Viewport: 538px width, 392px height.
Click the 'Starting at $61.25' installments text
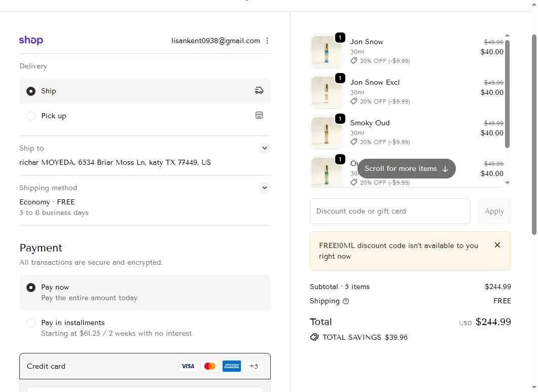[116, 333]
